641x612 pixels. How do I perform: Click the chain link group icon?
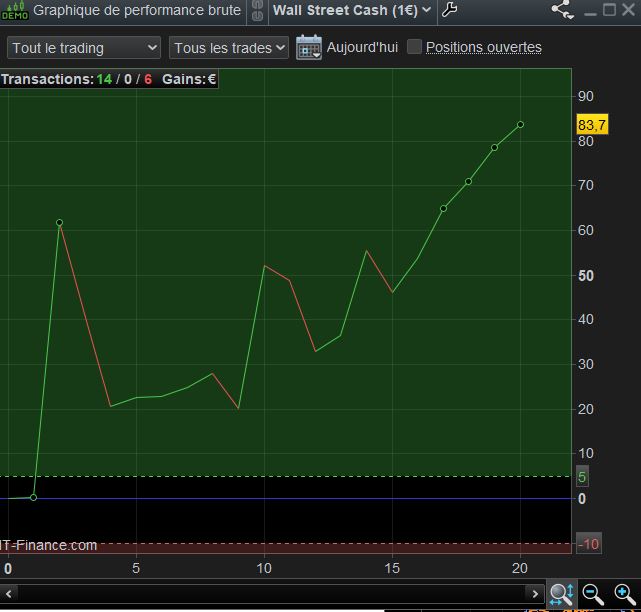point(257,11)
